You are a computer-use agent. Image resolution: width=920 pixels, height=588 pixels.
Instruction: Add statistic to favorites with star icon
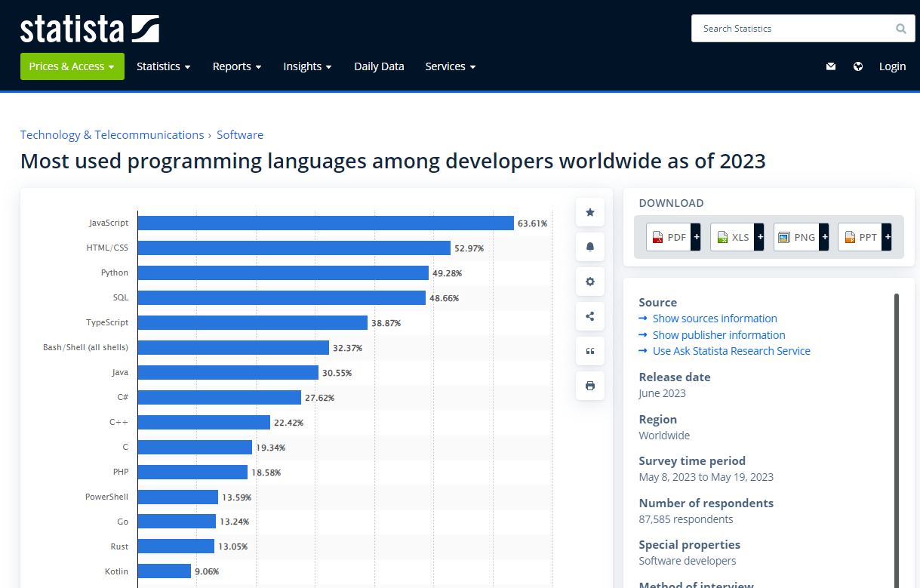tap(590, 212)
